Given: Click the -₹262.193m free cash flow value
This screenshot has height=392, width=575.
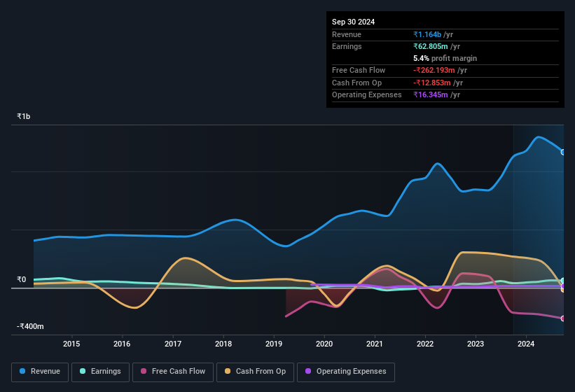Looking at the screenshot, I should click(434, 70).
